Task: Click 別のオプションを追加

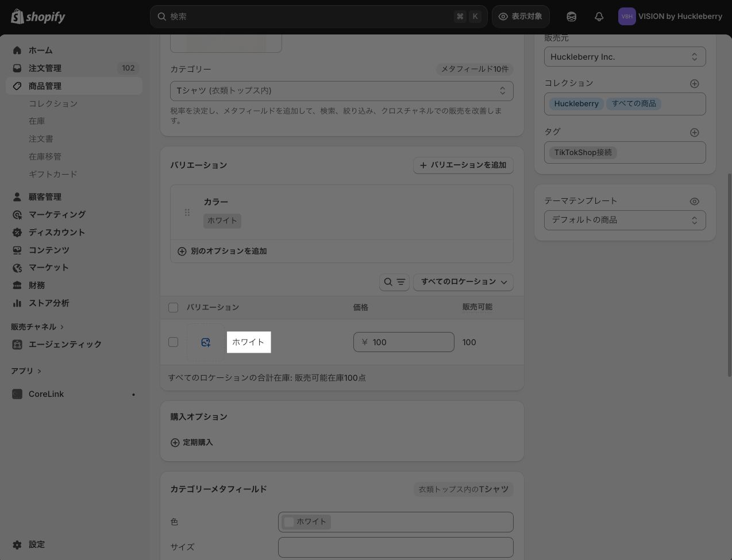Action: coord(222,252)
